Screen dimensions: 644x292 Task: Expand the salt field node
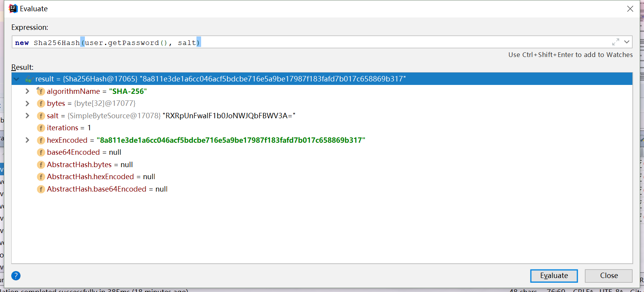tap(28, 116)
